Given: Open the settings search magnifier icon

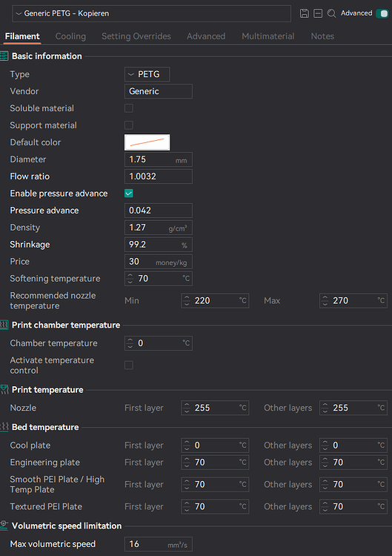Looking at the screenshot, I should coord(331,13).
